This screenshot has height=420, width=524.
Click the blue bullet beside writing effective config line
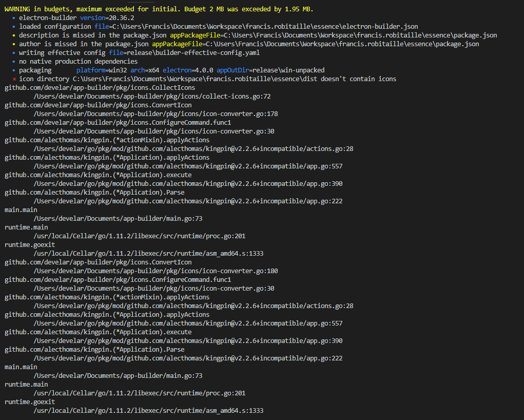[x=13, y=52]
